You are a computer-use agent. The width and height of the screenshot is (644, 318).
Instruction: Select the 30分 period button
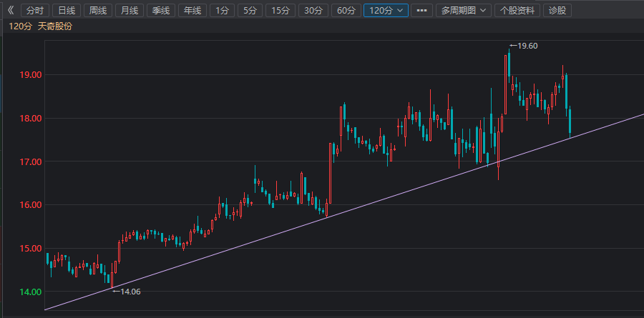tap(313, 10)
